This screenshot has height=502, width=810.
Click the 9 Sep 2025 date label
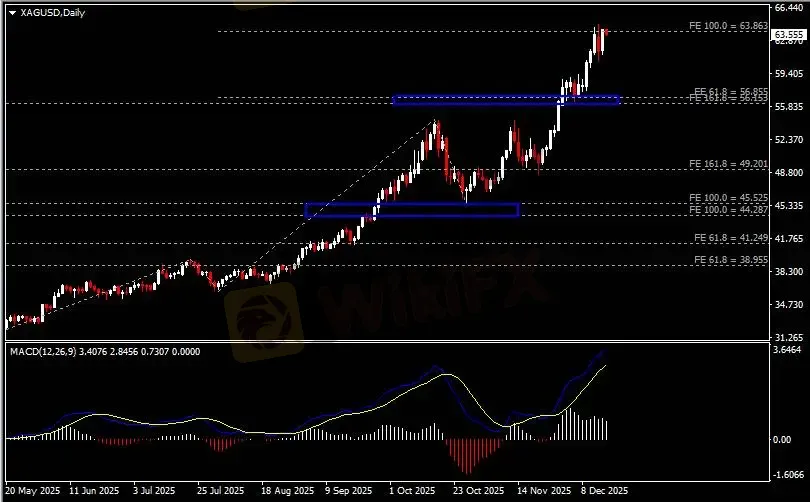pyautogui.click(x=348, y=491)
